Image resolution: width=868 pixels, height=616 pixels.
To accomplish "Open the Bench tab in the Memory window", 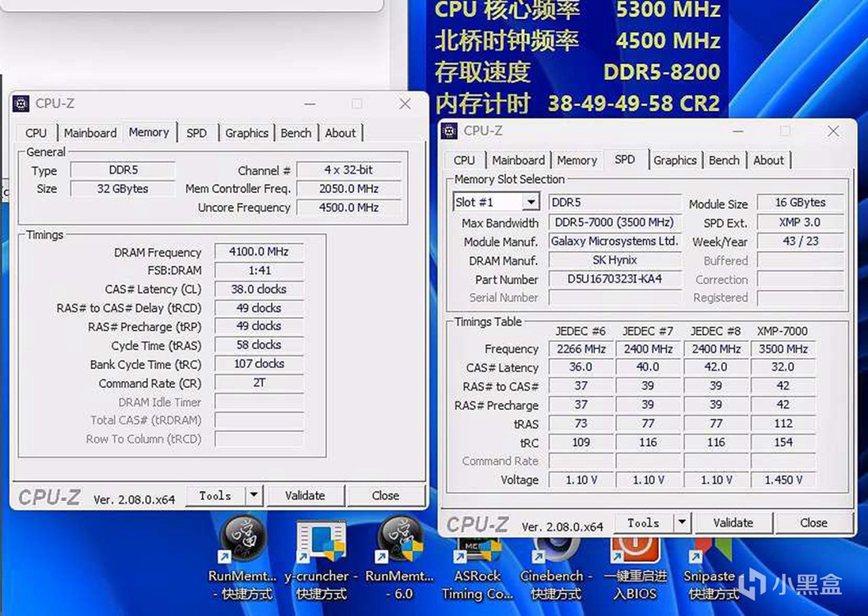I will tap(296, 133).
